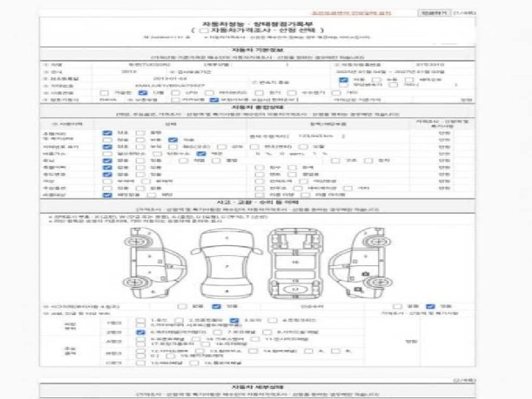Check 부식 in the 차대번호 표기 row
This screenshot has width=532, height=399.
click(x=140, y=147)
